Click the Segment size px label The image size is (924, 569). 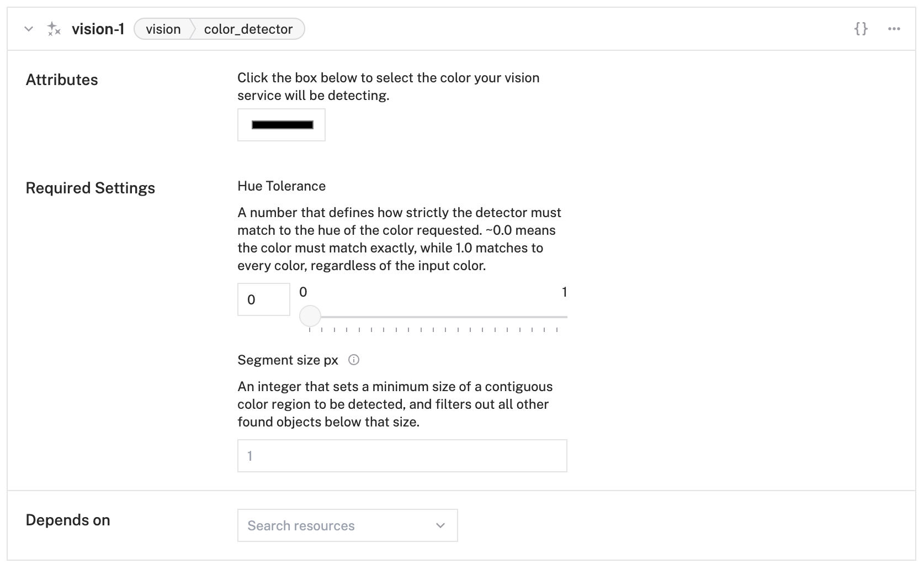(288, 360)
